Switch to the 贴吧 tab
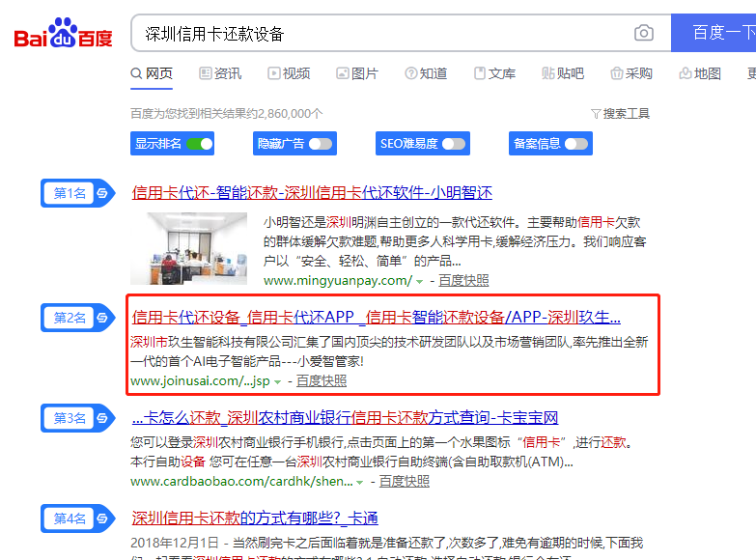The image size is (756, 560). (563, 73)
